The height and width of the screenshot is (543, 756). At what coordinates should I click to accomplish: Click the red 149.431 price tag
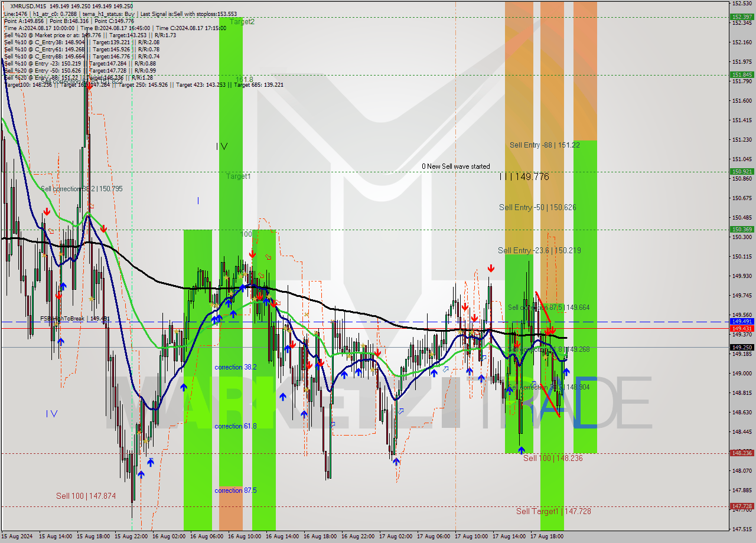(x=742, y=328)
